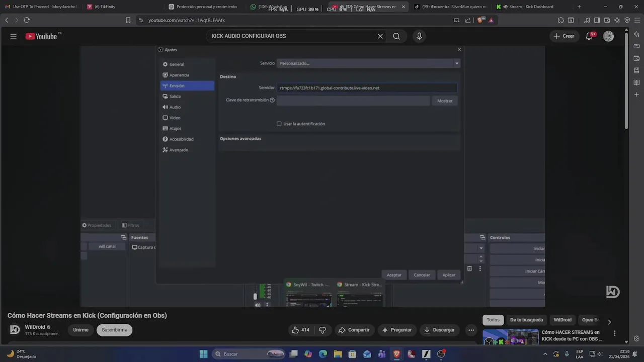The image size is (644, 362).
Task: Open the YouTube hamburger guide menu
Action: pos(14,36)
